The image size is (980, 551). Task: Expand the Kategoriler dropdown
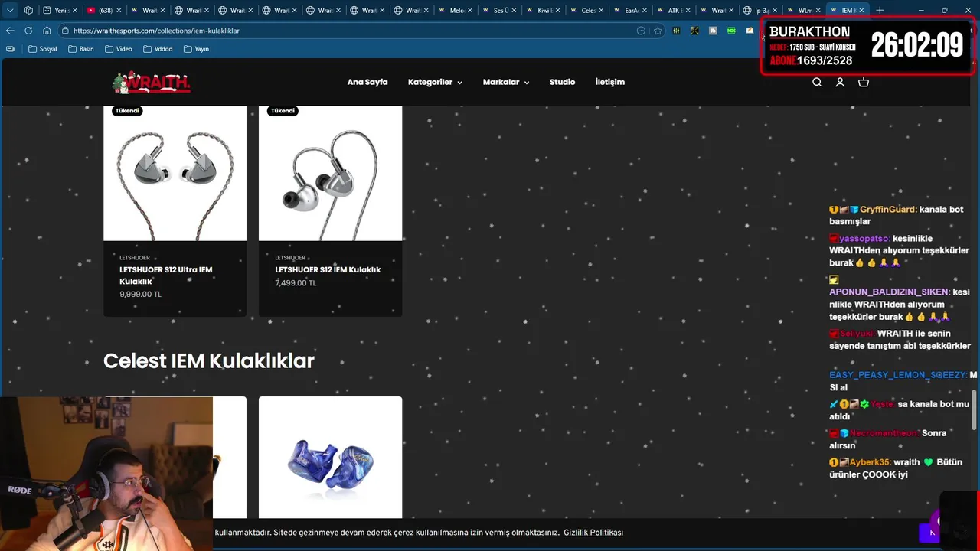coord(435,82)
